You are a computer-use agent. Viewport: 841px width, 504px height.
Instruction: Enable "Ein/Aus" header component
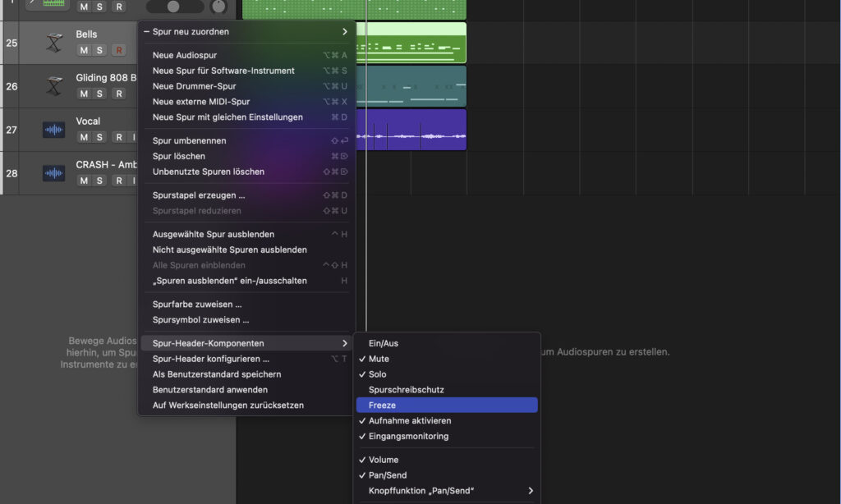pos(448,343)
